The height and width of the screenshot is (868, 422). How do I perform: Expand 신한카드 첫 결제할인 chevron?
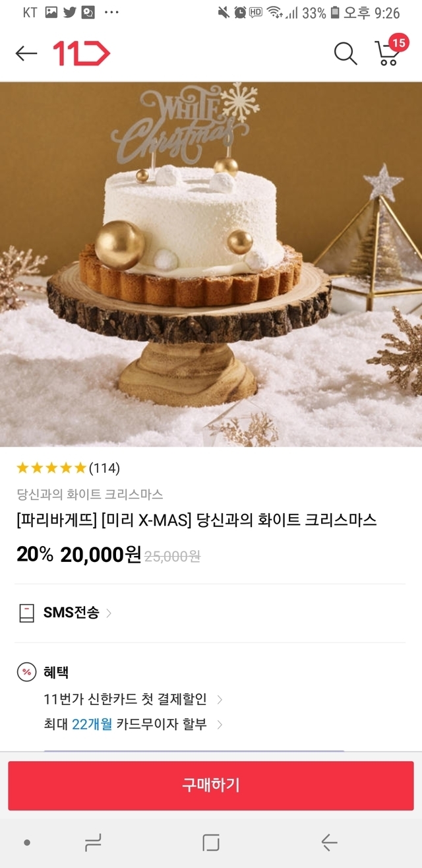point(220,699)
